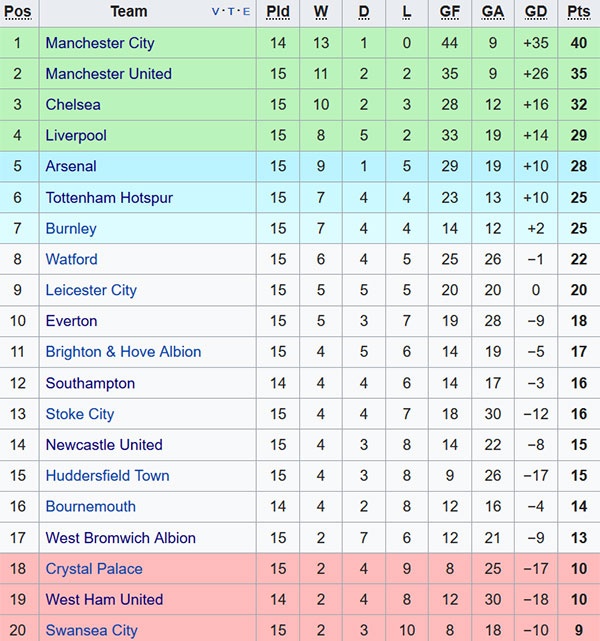The height and width of the screenshot is (641, 600).
Task: Open the Stoke City team link
Action: point(80,414)
